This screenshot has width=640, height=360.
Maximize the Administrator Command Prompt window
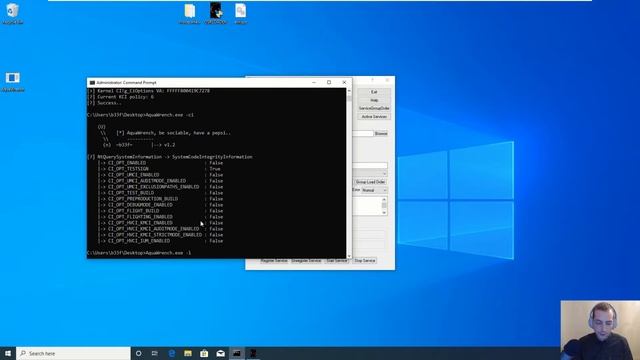coord(329,82)
